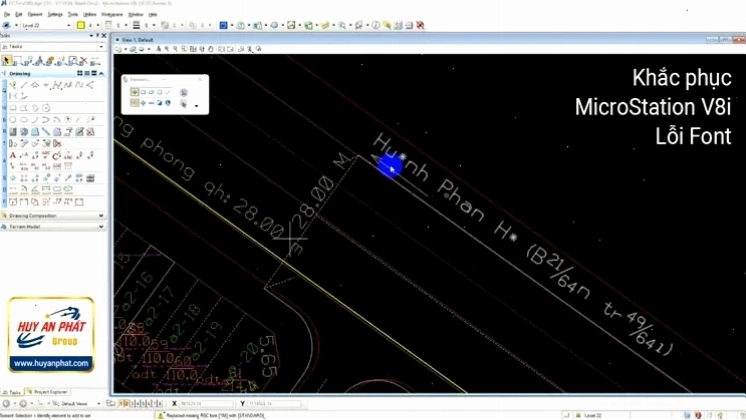Select the Delete Pattern tool
Image resolution: width=746 pixels, height=420 pixels.
(x=90, y=132)
